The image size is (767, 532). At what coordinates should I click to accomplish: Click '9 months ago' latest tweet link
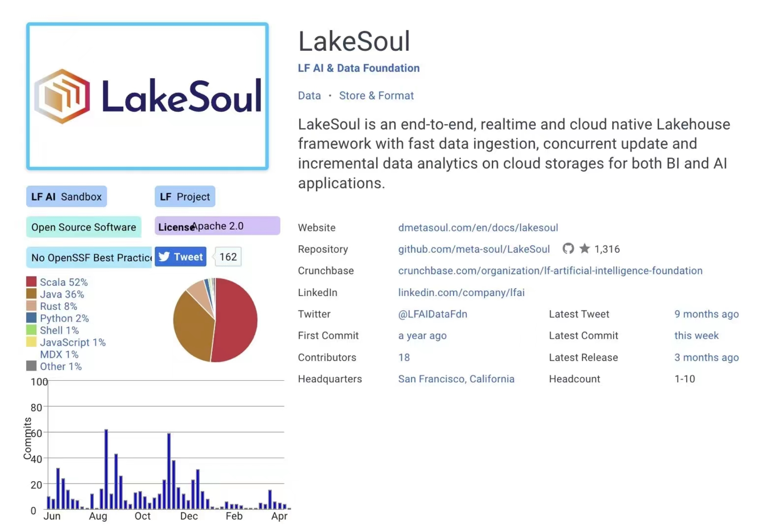click(x=707, y=314)
